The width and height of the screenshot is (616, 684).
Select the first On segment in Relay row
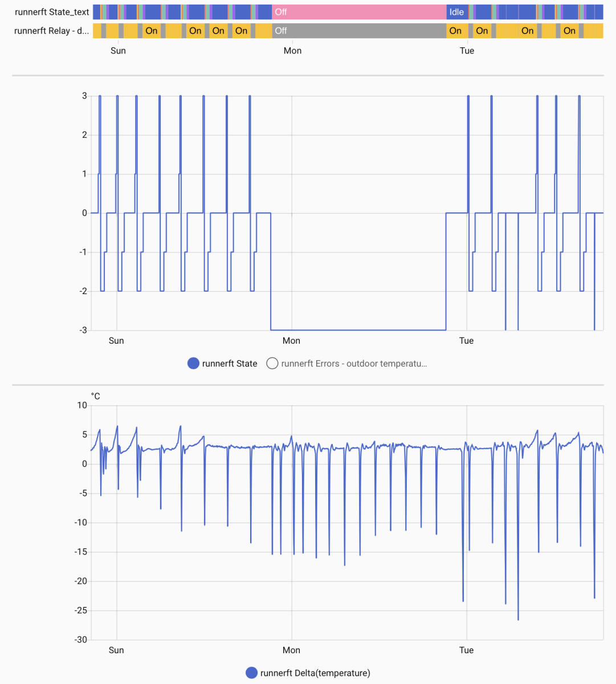point(151,31)
